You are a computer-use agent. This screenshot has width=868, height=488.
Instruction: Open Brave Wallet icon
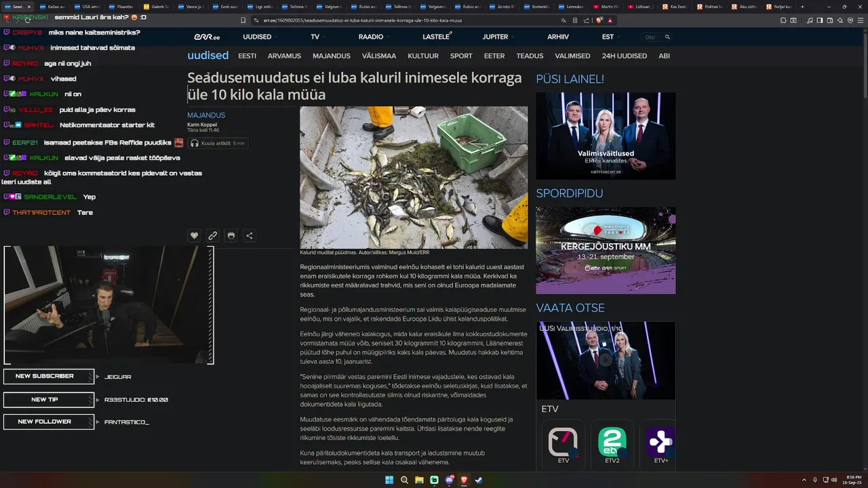pos(829,20)
